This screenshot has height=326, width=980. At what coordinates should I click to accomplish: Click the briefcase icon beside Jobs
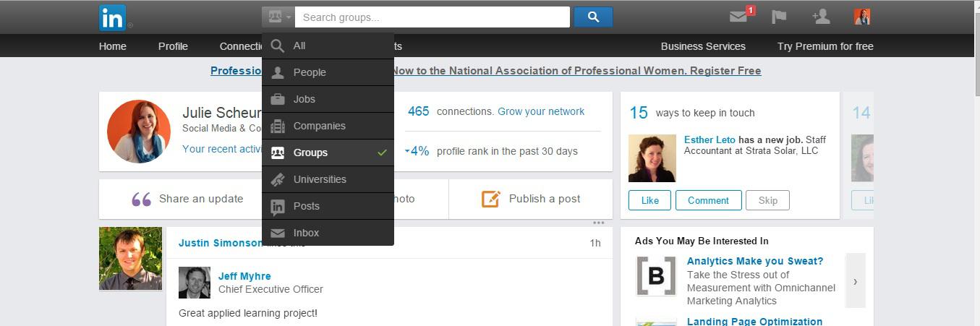[277, 99]
